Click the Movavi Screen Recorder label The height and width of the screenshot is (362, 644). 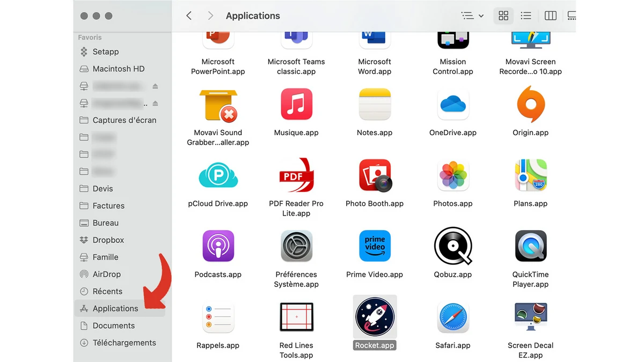[x=531, y=67]
